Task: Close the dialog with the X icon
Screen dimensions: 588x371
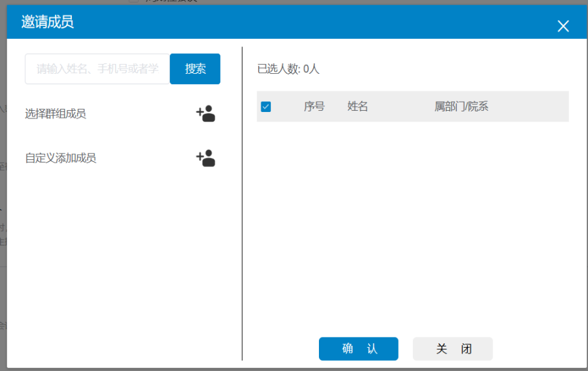Action: (x=563, y=26)
